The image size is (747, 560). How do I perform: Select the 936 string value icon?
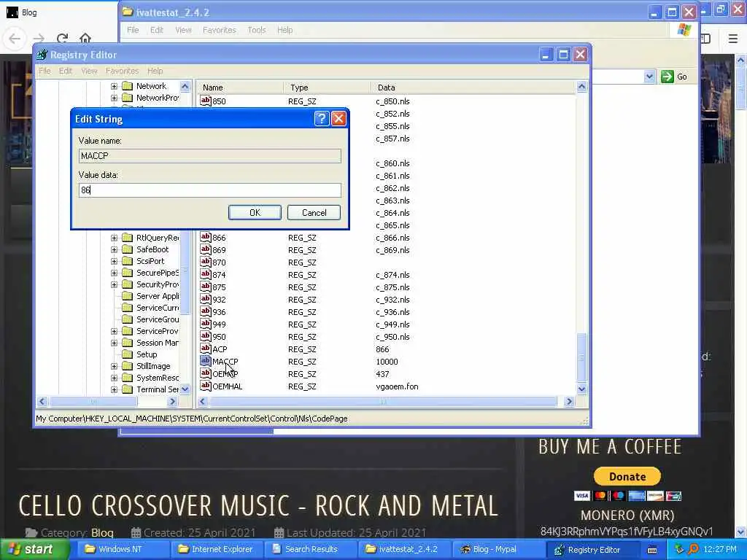click(205, 311)
